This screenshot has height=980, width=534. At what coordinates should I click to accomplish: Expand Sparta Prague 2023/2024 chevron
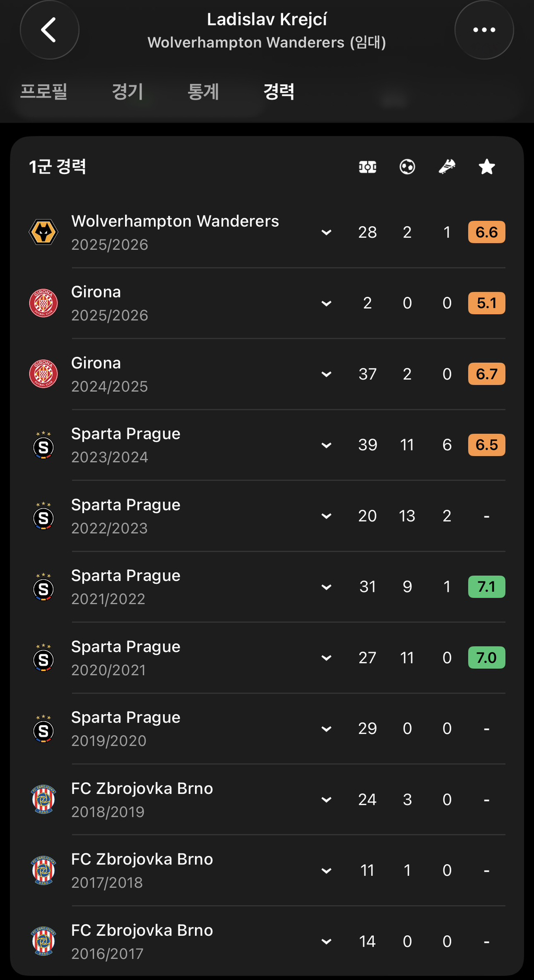pos(326,445)
